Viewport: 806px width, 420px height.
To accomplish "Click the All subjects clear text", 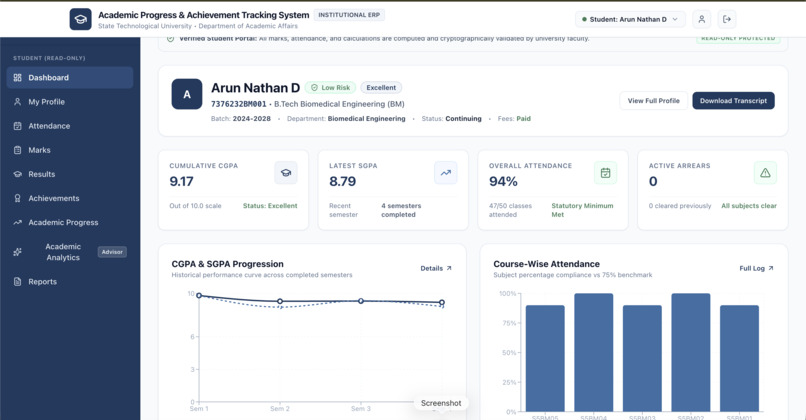I will tap(749, 206).
